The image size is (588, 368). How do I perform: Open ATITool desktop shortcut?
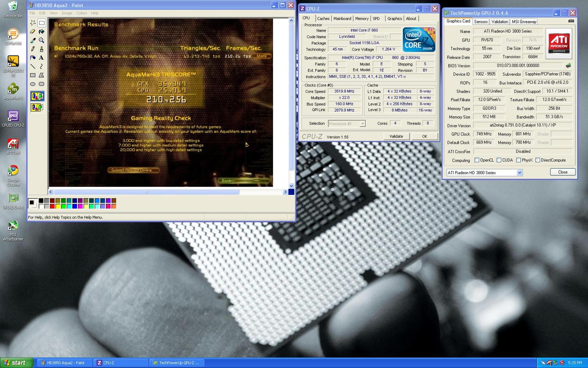point(13,146)
